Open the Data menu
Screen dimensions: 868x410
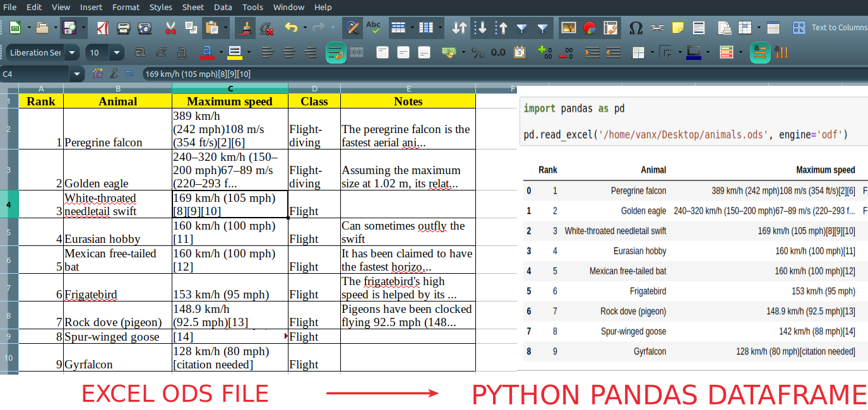222,7
